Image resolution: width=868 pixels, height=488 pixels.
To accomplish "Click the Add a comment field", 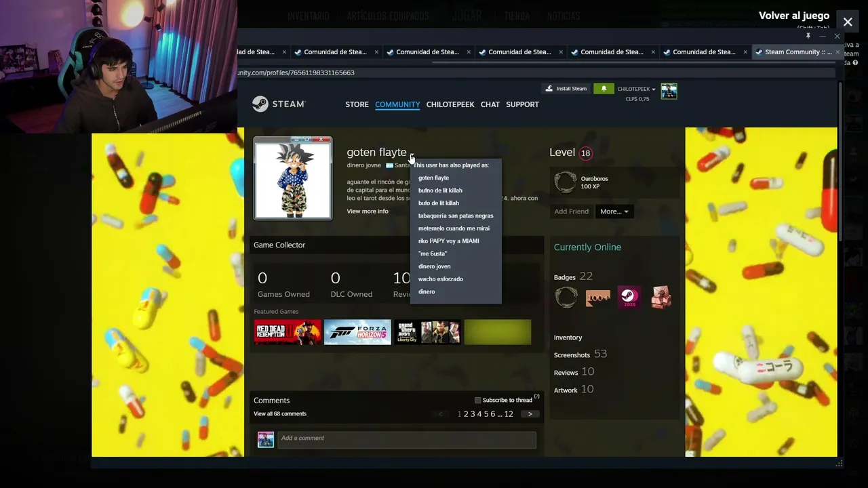I will (407, 439).
